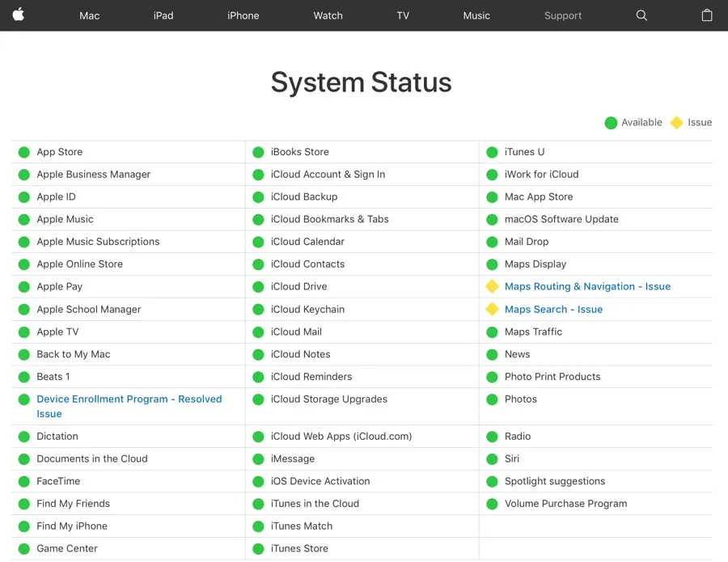This screenshot has width=728, height=562.
Task: Open the search magnifier icon
Action: point(641,15)
